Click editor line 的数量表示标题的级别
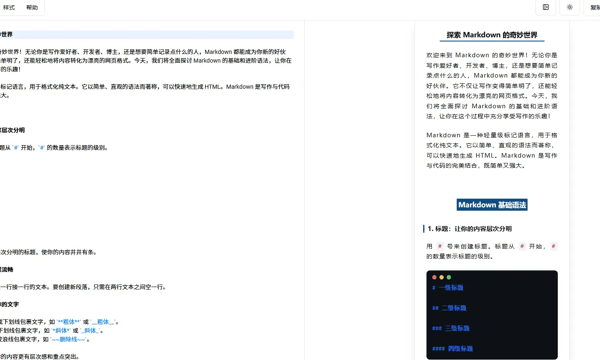The image size is (600, 360). [54, 147]
